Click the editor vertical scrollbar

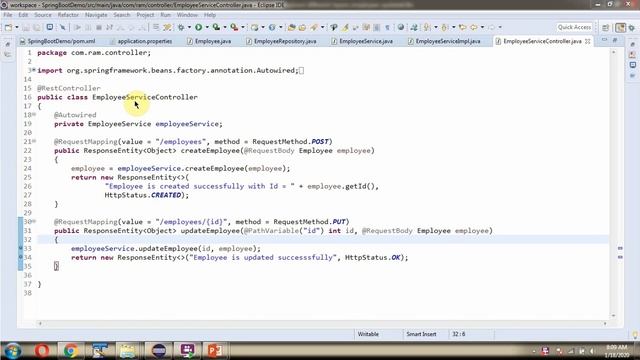[613, 183]
